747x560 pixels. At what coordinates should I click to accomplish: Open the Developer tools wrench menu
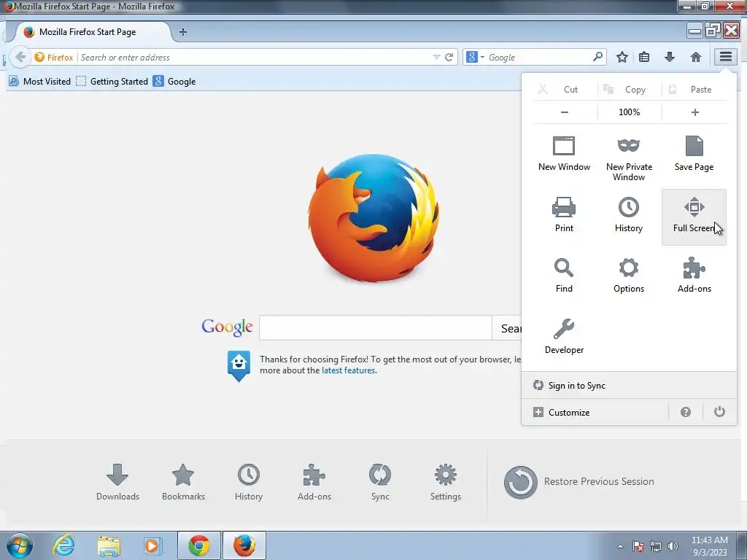pyautogui.click(x=564, y=337)
